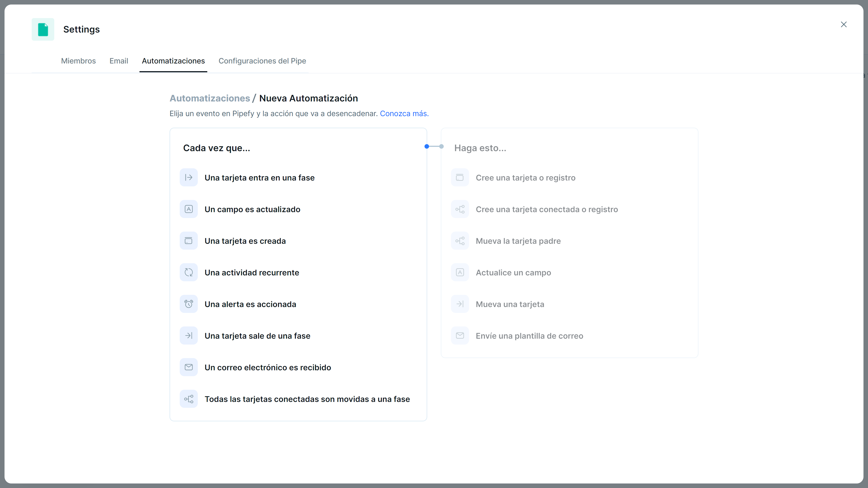Switch to the Miembros tab
Screen dimensions: 868x488
[x=78, y=61]
